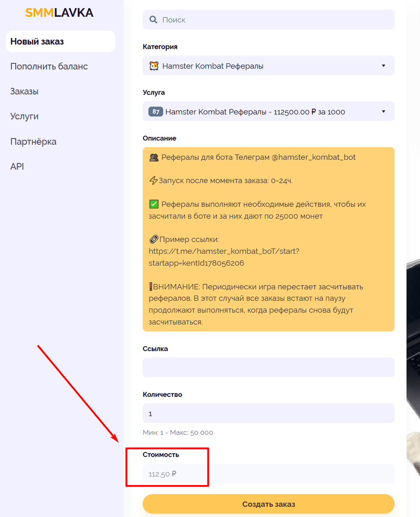Click the @hamster_kombat_bot description line

252,157
